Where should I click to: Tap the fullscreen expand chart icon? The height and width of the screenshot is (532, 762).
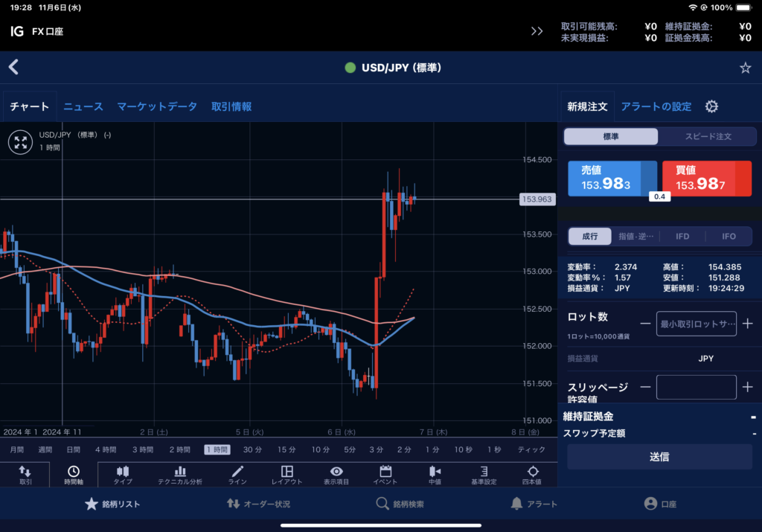pyautogui.click(x=20, y=141)
